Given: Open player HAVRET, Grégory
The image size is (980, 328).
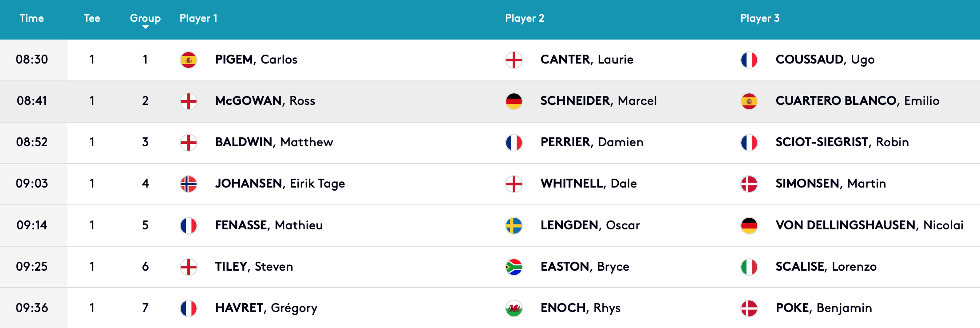Looking at the screenshot, I should pyautogui.click(x=266, y=308).
